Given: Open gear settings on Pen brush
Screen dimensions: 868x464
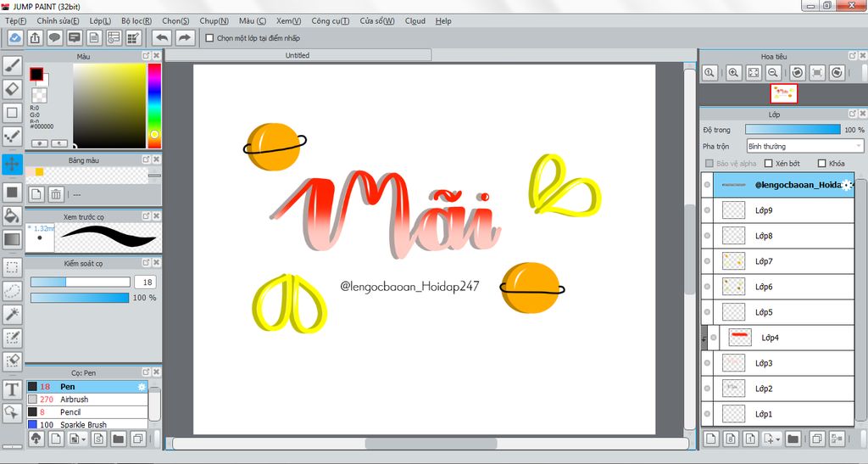Looking at the screenshot, I should pyautogui.click(x=142, y=387).
